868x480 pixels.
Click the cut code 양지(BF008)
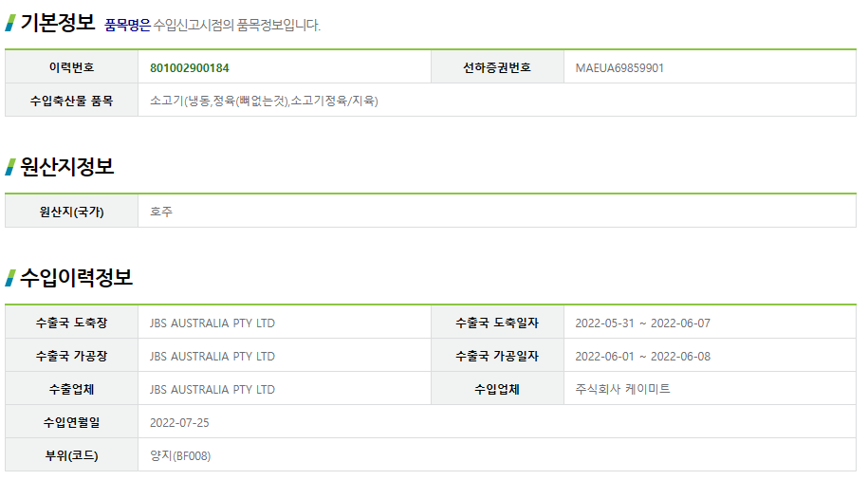(180, 455)
